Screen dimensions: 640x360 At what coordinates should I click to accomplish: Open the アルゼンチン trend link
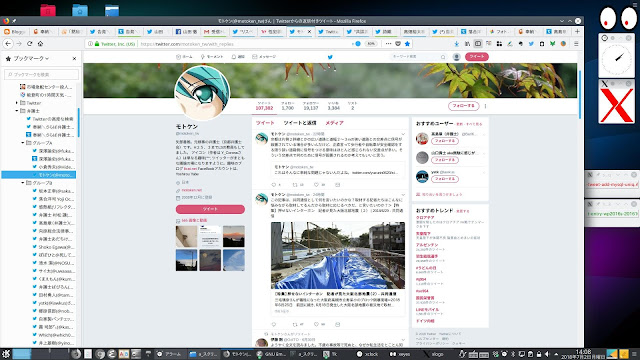(427, 245)
